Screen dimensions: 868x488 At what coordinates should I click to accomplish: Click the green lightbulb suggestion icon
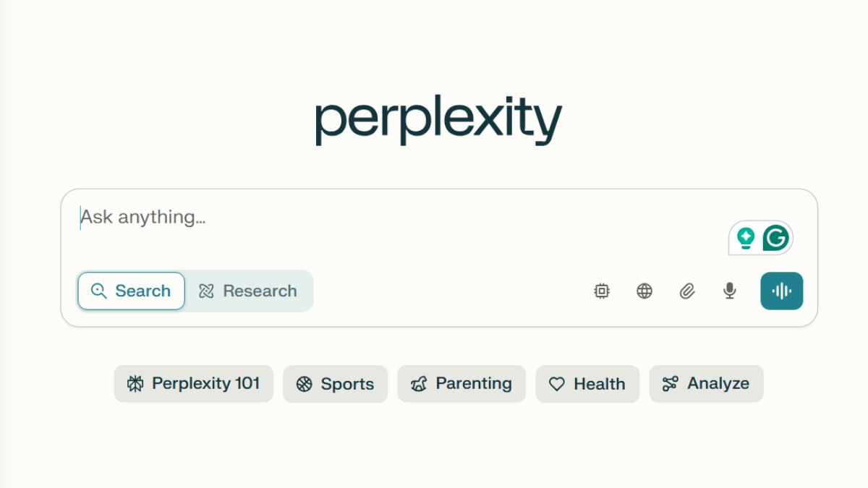(x=745, y=237)
